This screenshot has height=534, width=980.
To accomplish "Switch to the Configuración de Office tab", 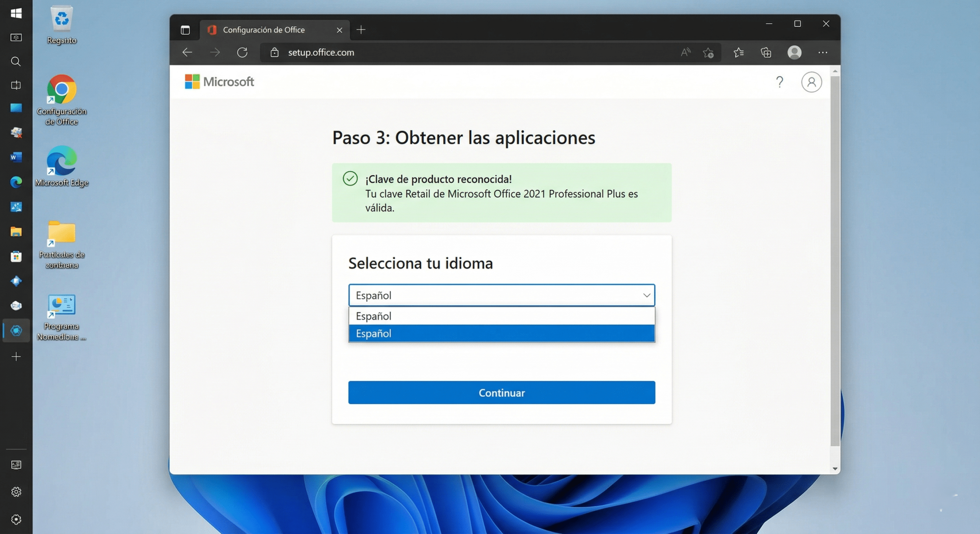I will (264, 29).
